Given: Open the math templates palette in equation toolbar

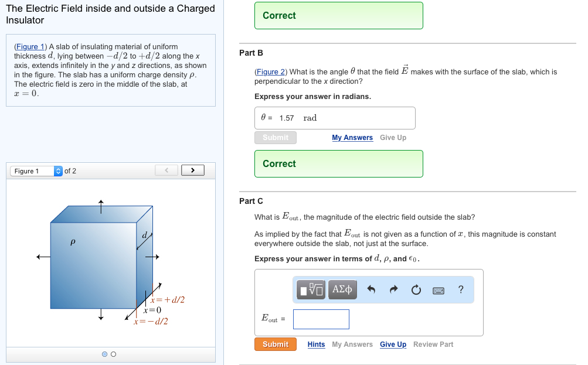Looking at the screenshot, I should click(310, 289).
